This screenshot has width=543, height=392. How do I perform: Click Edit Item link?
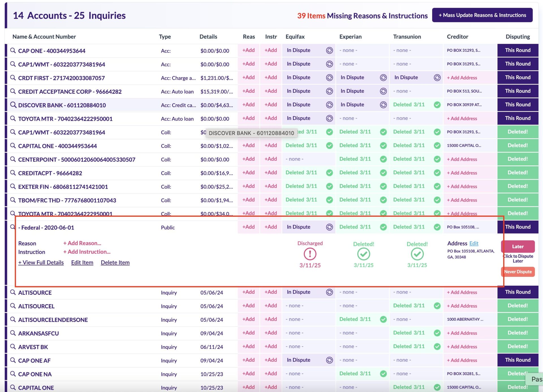click(x=82, y=262)
